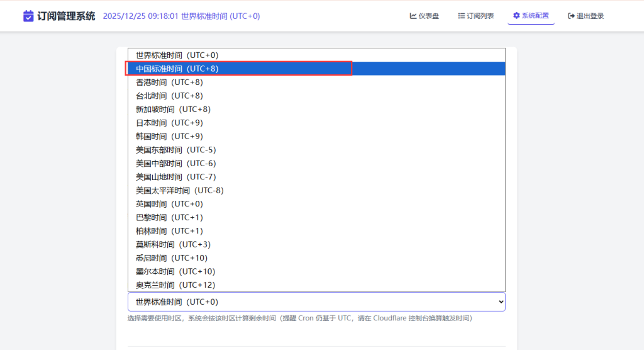
Task: Click the header date and time display
Action: 181,16
